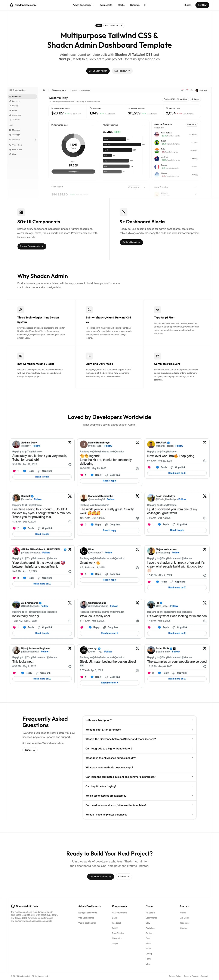
Task: Click the info icon on SHARIAR's tweet
Action: [204, 461]
